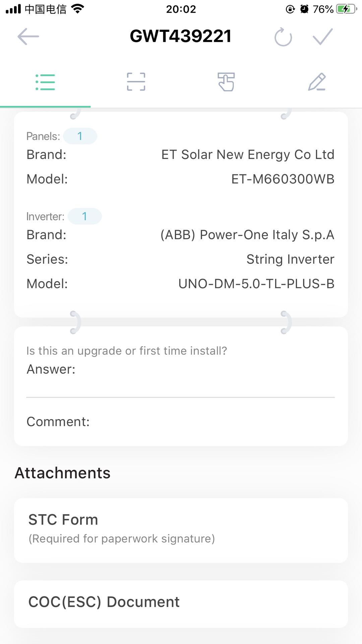Tap the checkmark confirm icon
The image size is (362, 644).
[322, 36]
